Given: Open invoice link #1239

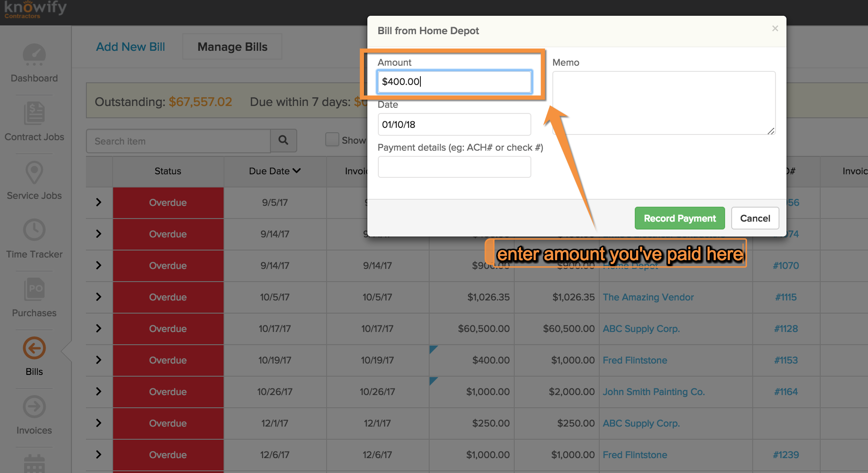Looking at the screenshot, I should 786,455.
